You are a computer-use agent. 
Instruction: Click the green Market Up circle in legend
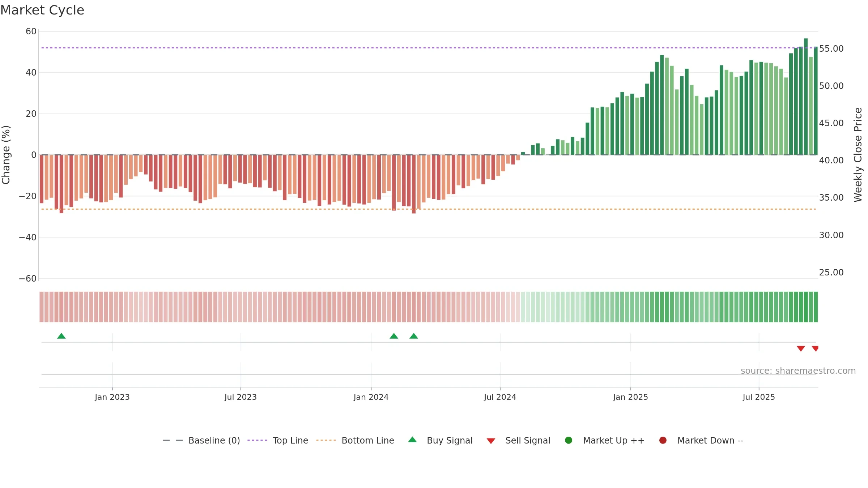point(569,440)
